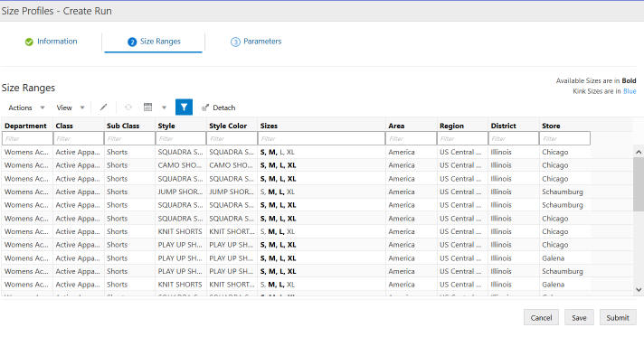This screenshot has height=337, width=644.
Task: Sort by the District column header
Action: click(x=503, y=126)
